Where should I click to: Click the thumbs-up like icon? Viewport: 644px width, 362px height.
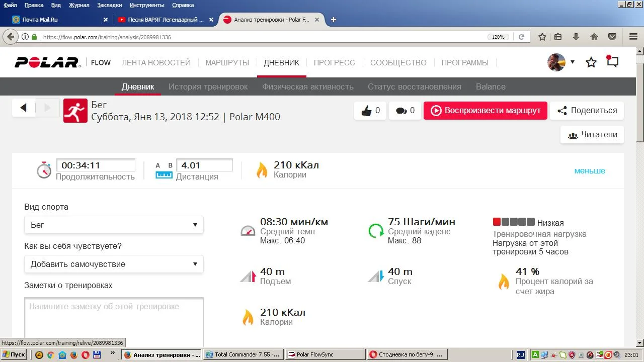tap(366, 111)
